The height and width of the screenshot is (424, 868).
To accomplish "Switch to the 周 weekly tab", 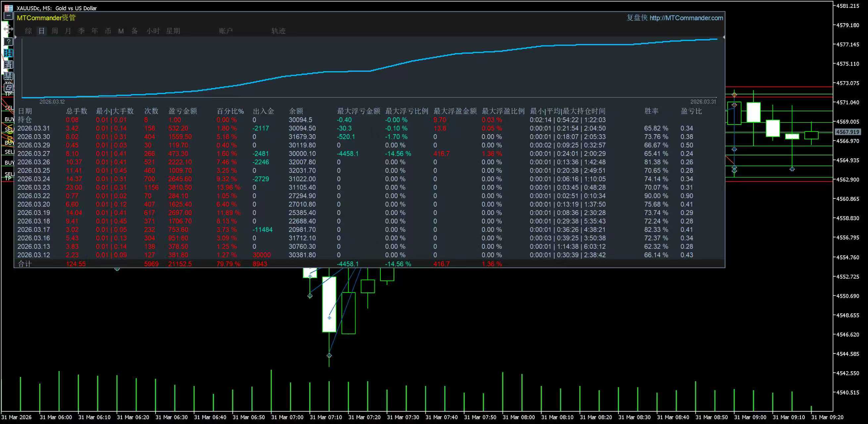I will coord(55,31).
